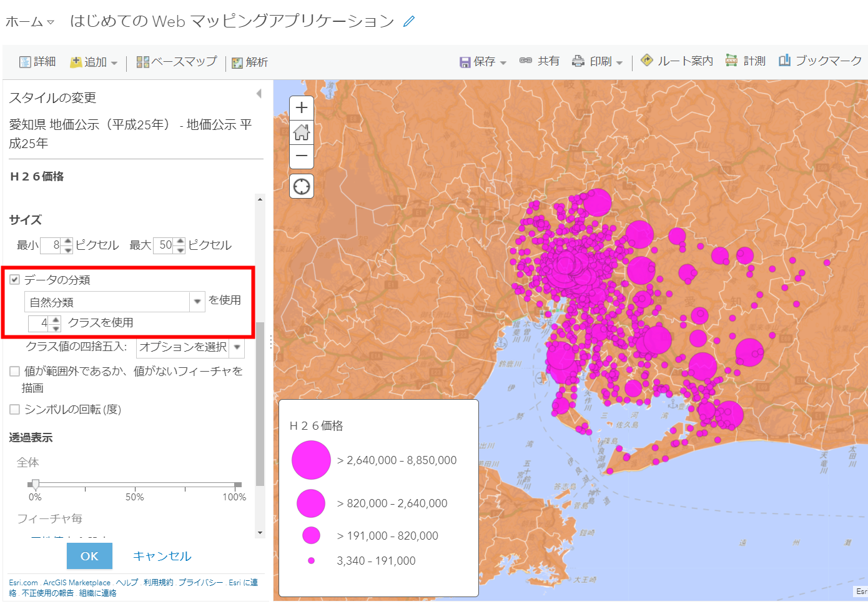The image size is (868, 604).
Task: Open ルート案内 directions
Action: click(677, 61)
